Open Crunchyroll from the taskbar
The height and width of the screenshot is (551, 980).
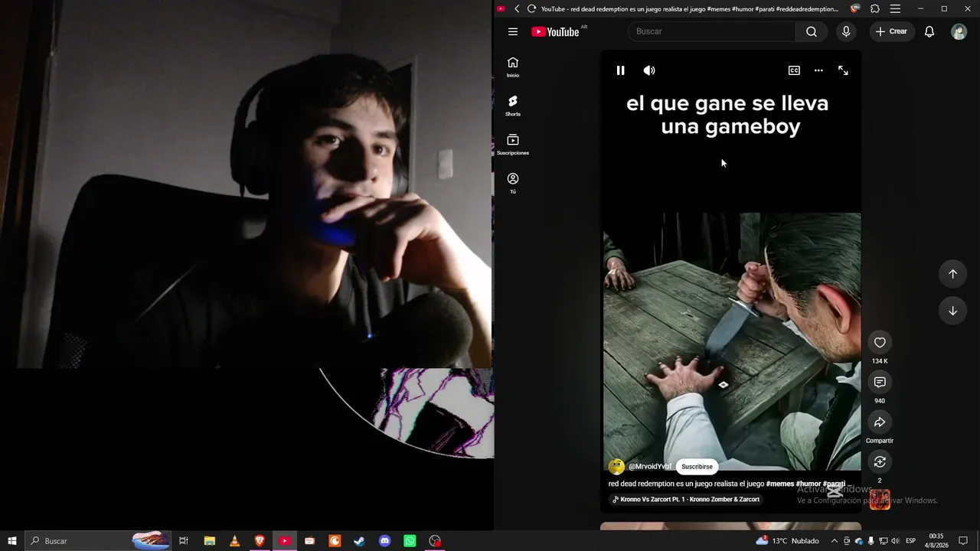tap(335, 541)
